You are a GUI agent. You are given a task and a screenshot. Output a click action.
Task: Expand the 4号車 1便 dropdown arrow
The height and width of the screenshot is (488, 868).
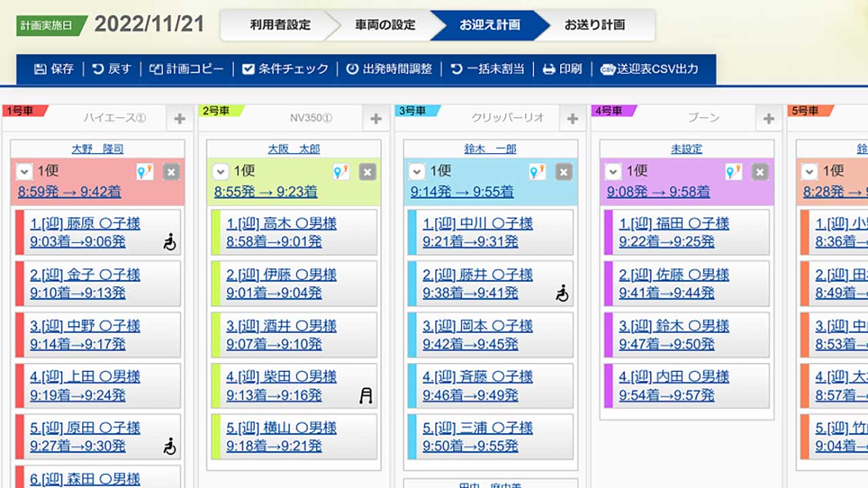tap(613, 171)
